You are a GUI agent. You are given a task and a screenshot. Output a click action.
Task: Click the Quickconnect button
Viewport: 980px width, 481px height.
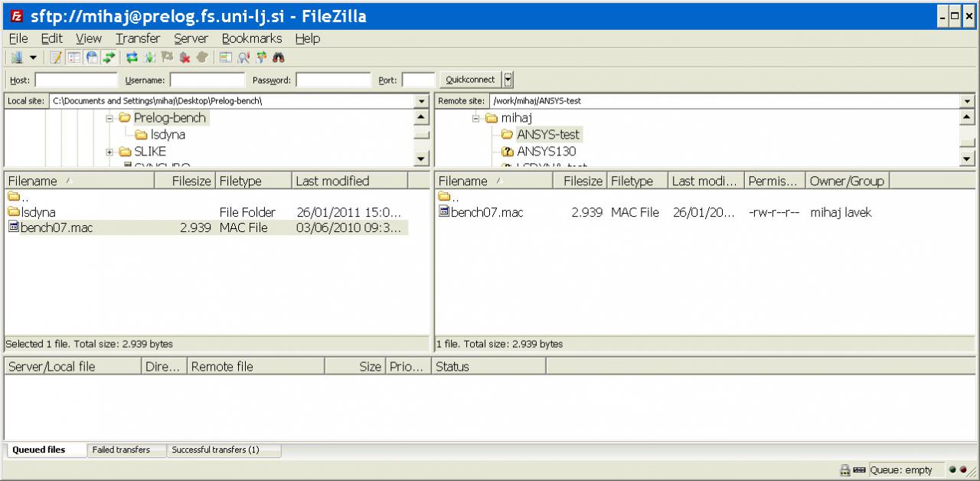470,80
